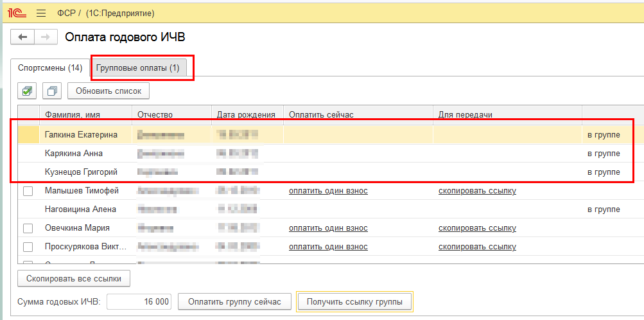Tick the checkbox for Малышев Тимофей

(28, 191)
